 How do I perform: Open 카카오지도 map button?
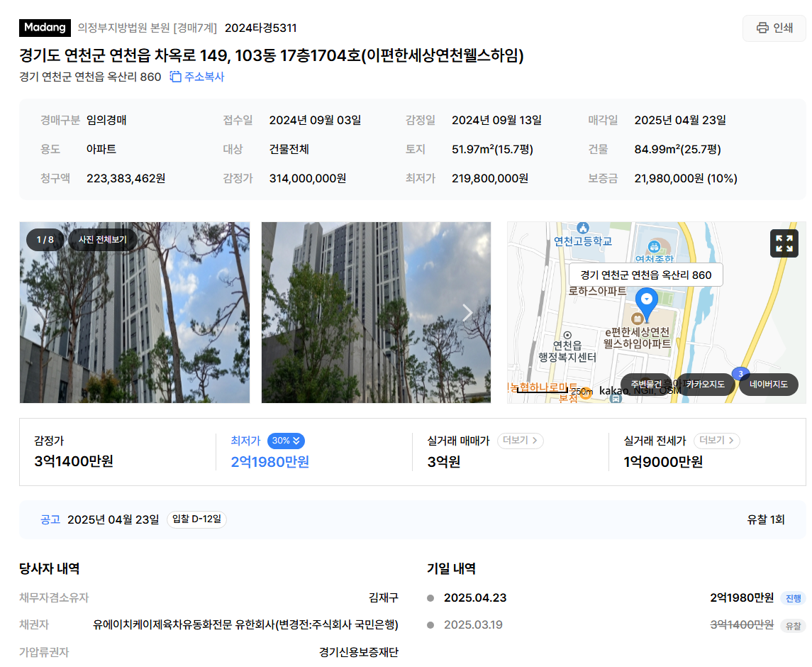(x=706, y=384)
